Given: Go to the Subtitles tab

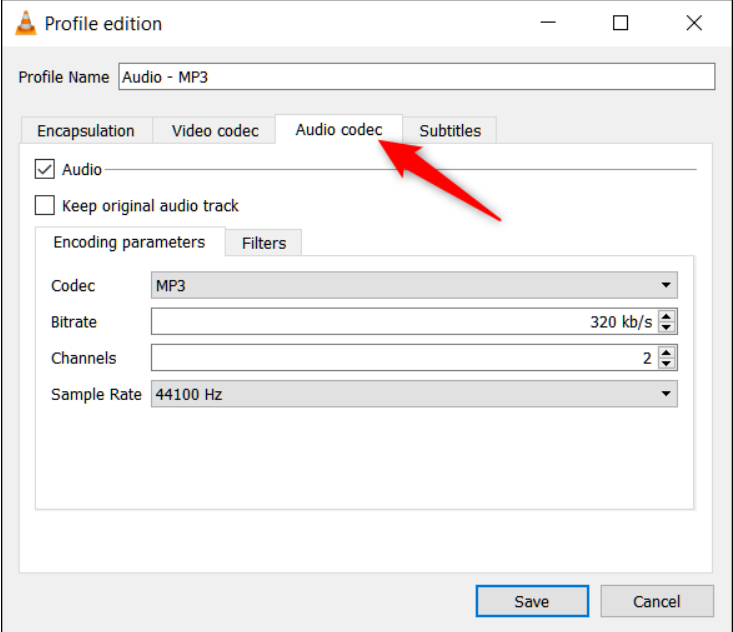Looking at the screenshot, I should point(450,131).
